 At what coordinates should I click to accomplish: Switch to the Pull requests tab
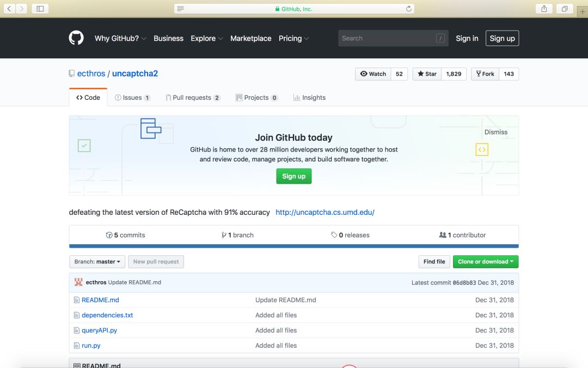193,97
